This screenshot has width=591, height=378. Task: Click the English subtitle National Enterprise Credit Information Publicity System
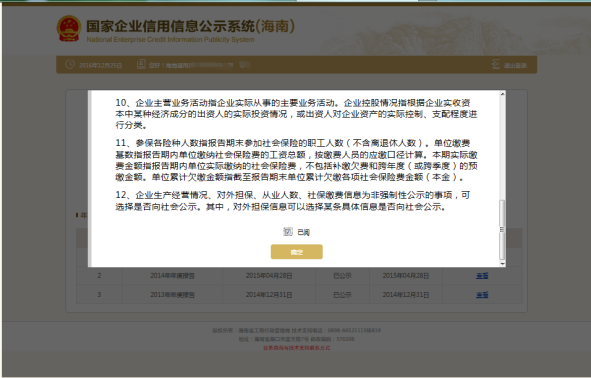[x=170, y=40]
